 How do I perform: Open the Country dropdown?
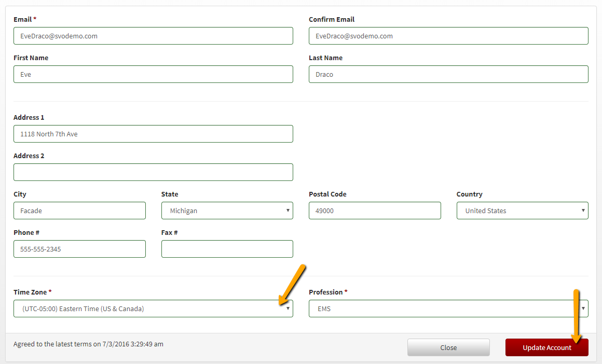click(523, 211)
